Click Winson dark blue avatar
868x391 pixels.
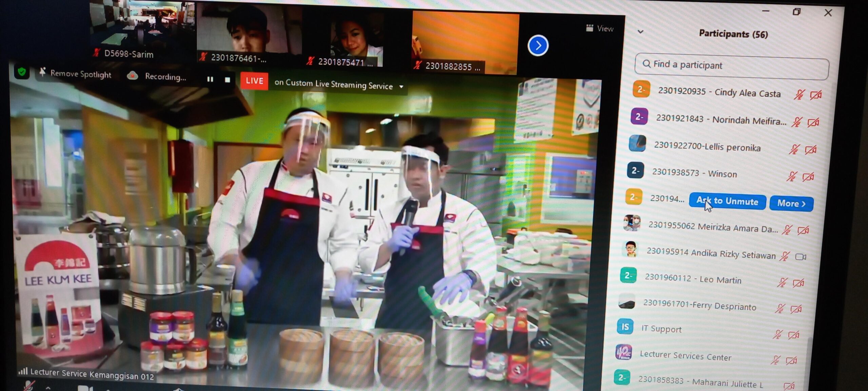click(x=635, y=170)
